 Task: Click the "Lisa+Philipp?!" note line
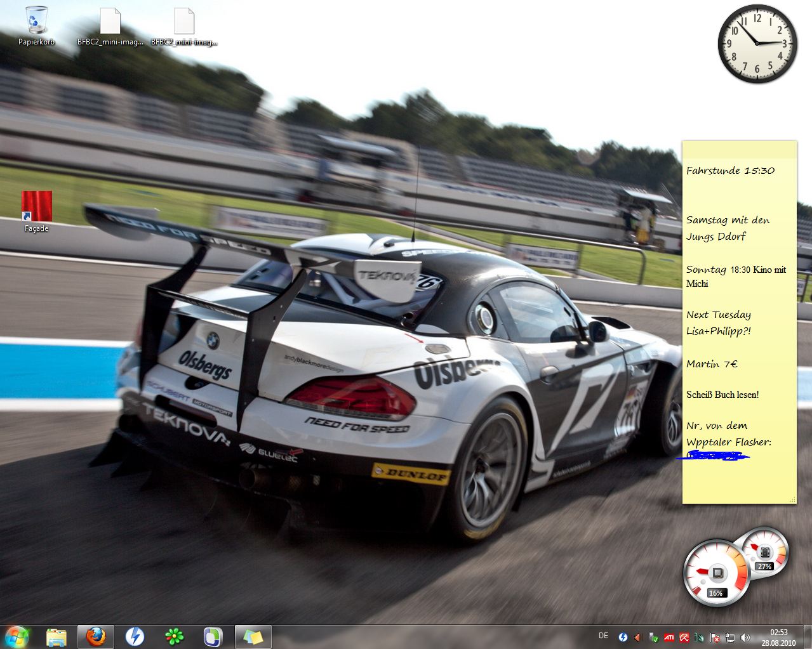(719, 331)
